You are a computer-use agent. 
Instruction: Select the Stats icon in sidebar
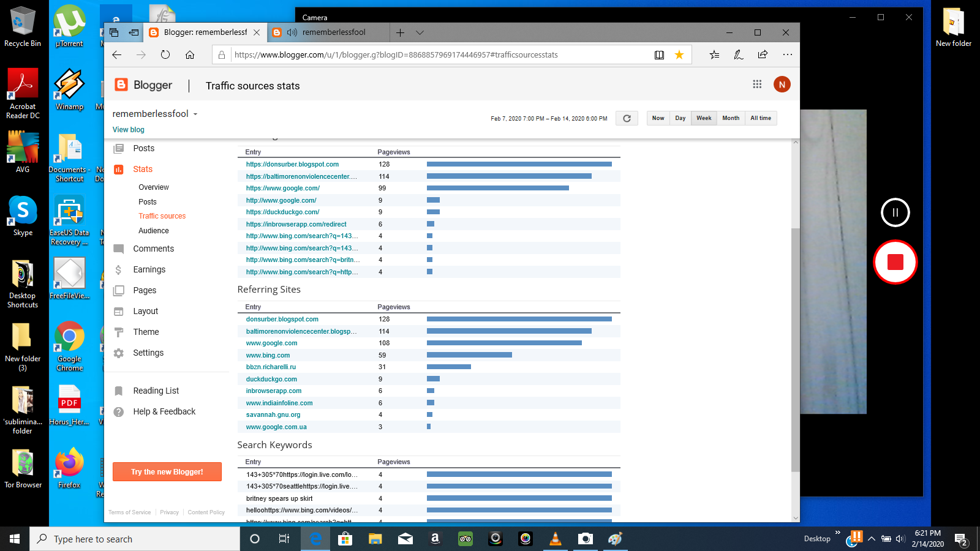tap(119, 169)
